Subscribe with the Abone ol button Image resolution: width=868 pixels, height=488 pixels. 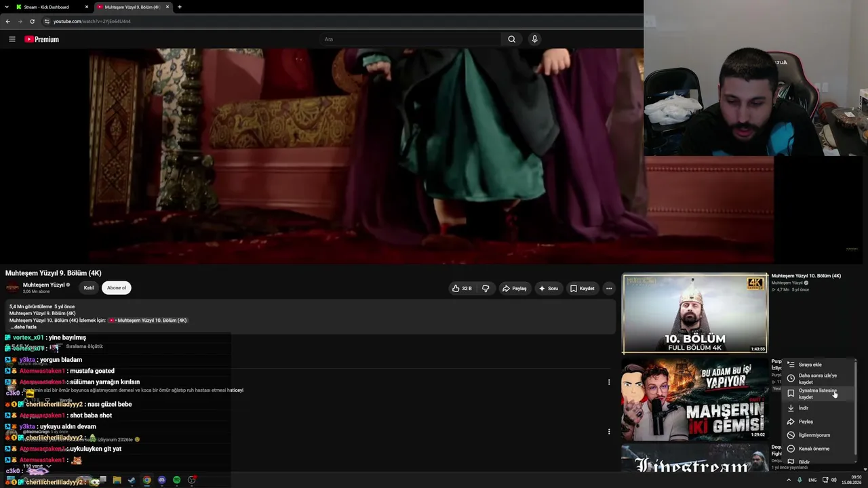[117, 288]
